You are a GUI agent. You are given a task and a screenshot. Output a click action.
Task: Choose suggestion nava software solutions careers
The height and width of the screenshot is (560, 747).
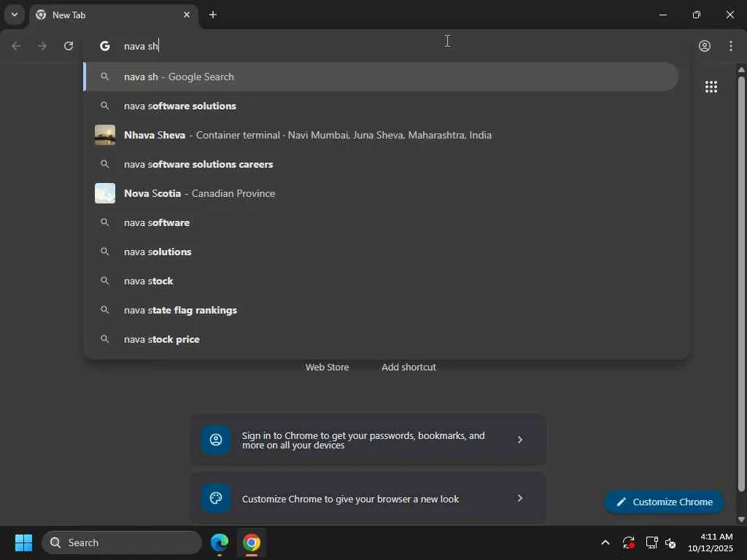pos(381,164)
